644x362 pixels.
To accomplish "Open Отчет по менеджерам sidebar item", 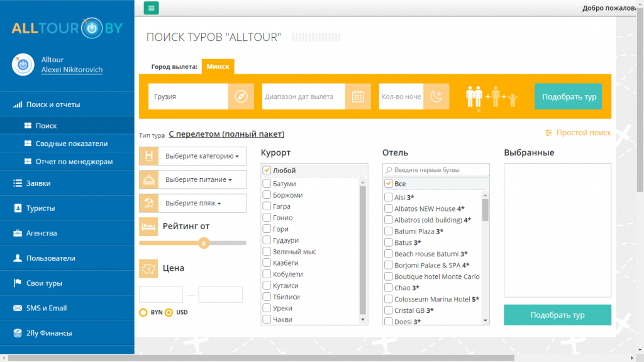I will coord(67,161).
